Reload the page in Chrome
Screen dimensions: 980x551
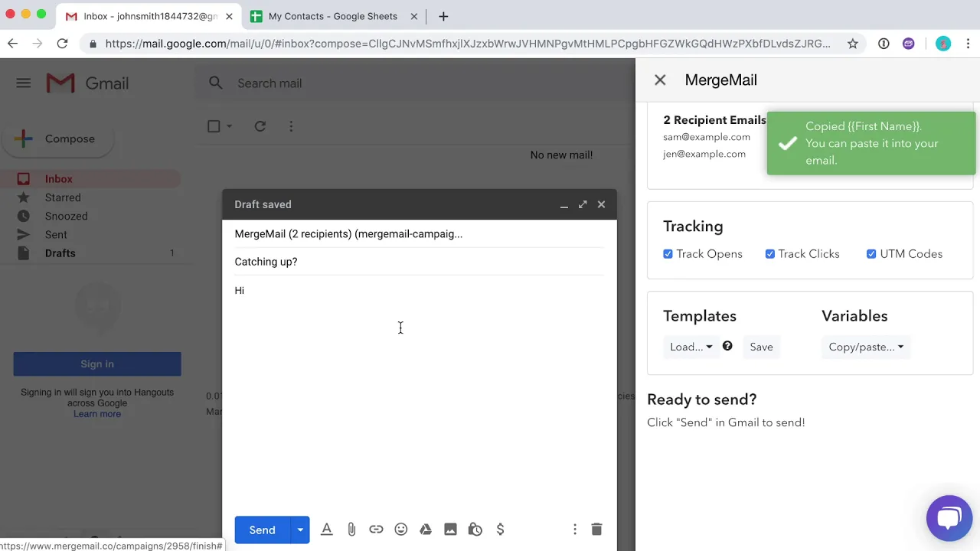click(63, 44)
